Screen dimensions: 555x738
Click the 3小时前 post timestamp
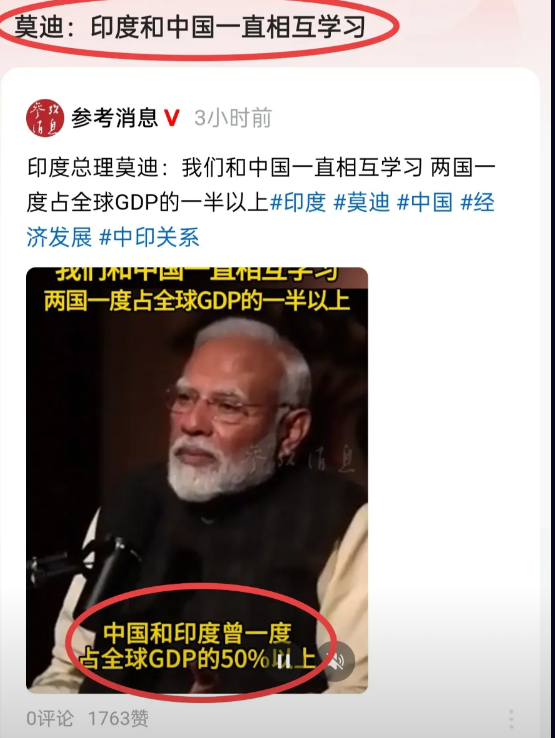click(233, 118)
